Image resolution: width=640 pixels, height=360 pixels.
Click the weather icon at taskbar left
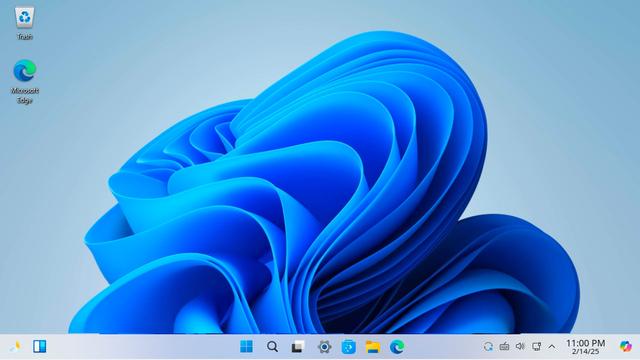[x=16, y=347]
